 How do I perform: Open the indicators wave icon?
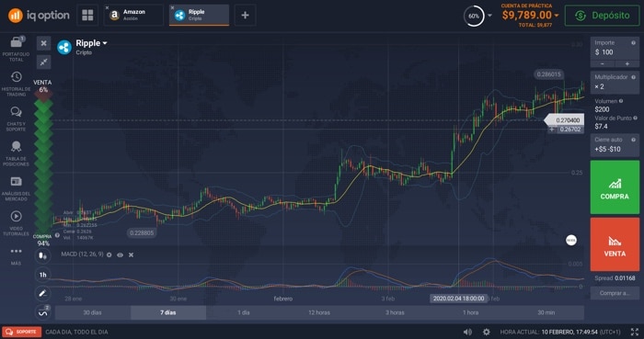(x=42, y=312)
